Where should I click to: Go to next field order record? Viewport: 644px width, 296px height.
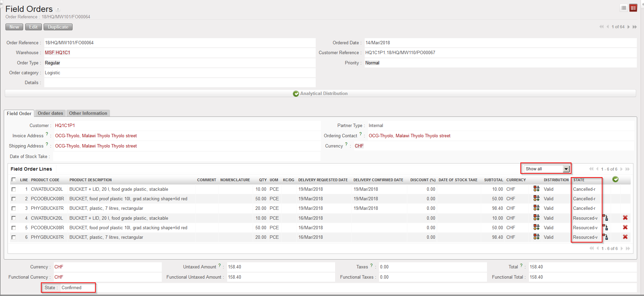629,27
